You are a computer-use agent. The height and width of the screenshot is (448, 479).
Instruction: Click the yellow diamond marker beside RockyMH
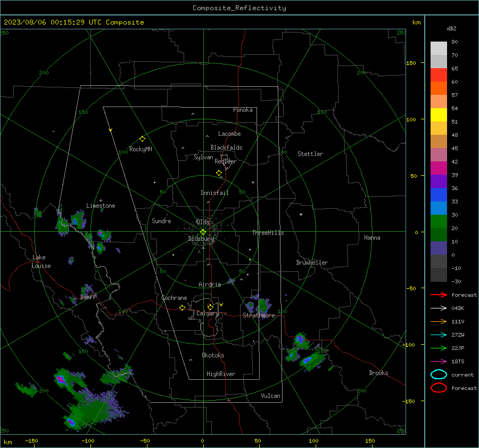pyautogui.click(x=142, y=139)
